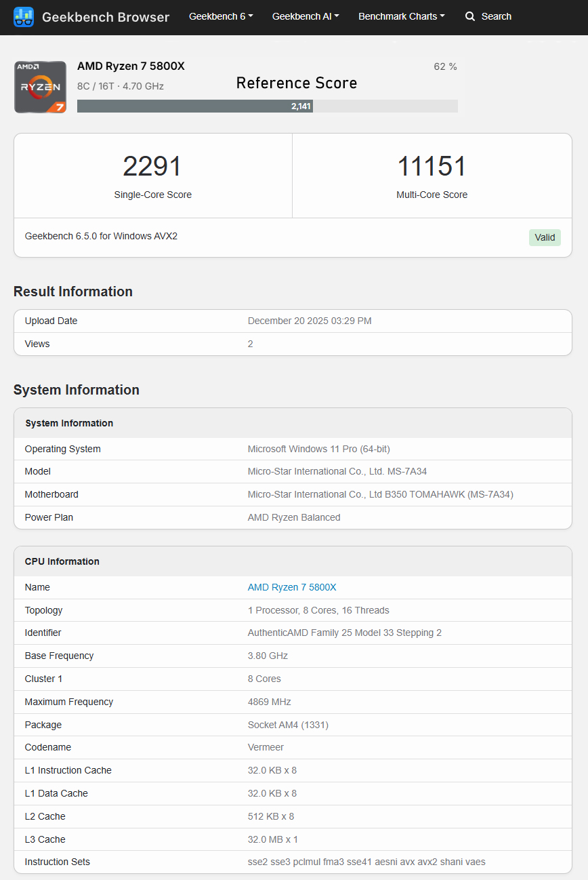Select the single-core score 2291
This screenshot has height=880, width=588.
point(152,167)
